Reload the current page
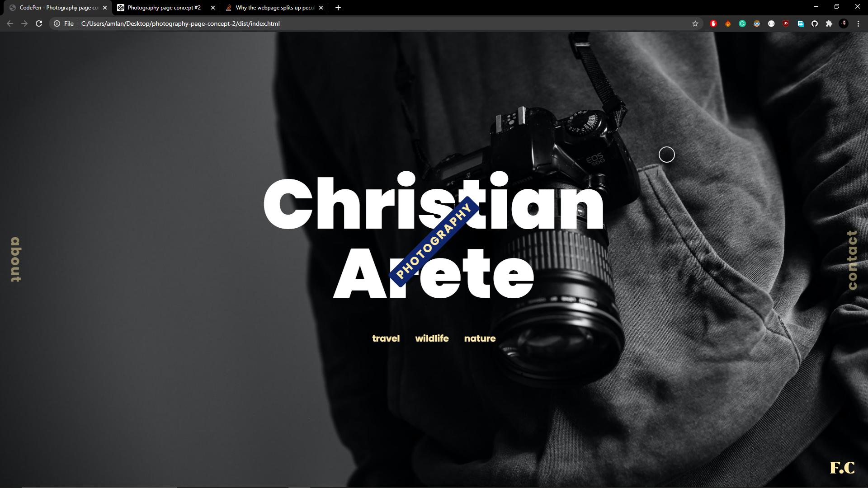 (39, 23)
